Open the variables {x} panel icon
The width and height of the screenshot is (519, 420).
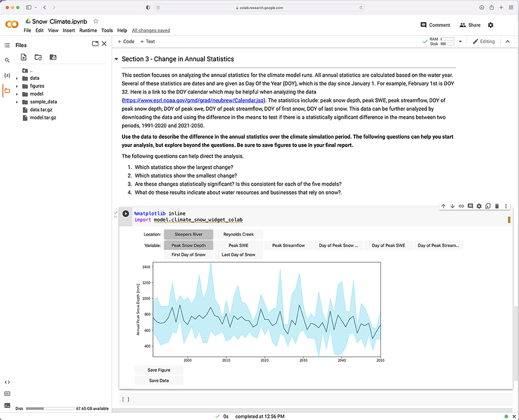point(7,75)
